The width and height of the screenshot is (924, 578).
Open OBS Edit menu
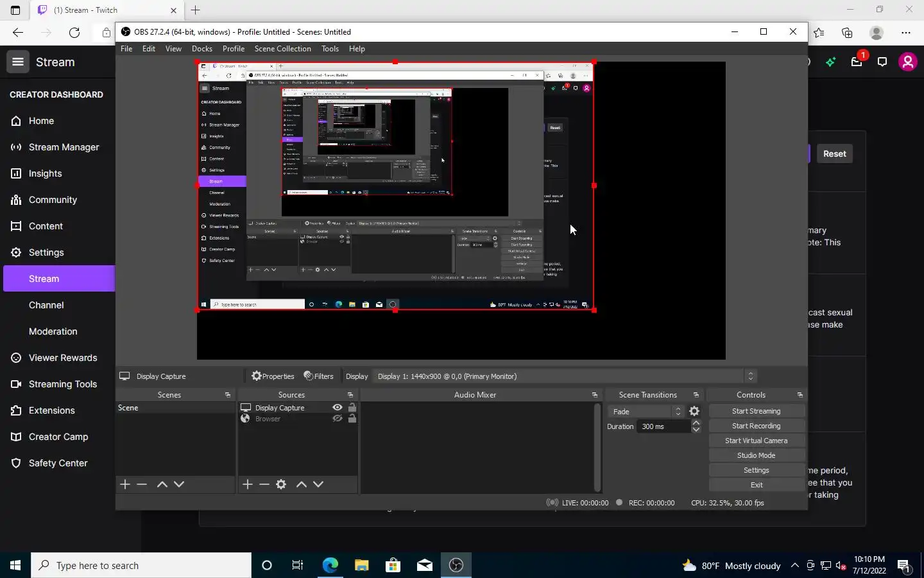point(149,49)
